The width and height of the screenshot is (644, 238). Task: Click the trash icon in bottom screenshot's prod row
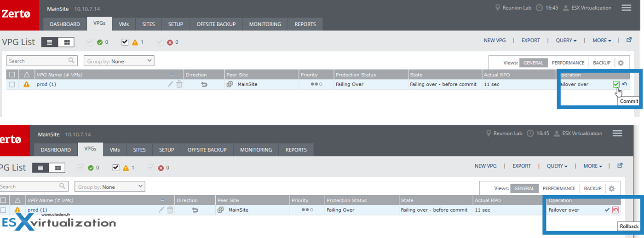170,210
